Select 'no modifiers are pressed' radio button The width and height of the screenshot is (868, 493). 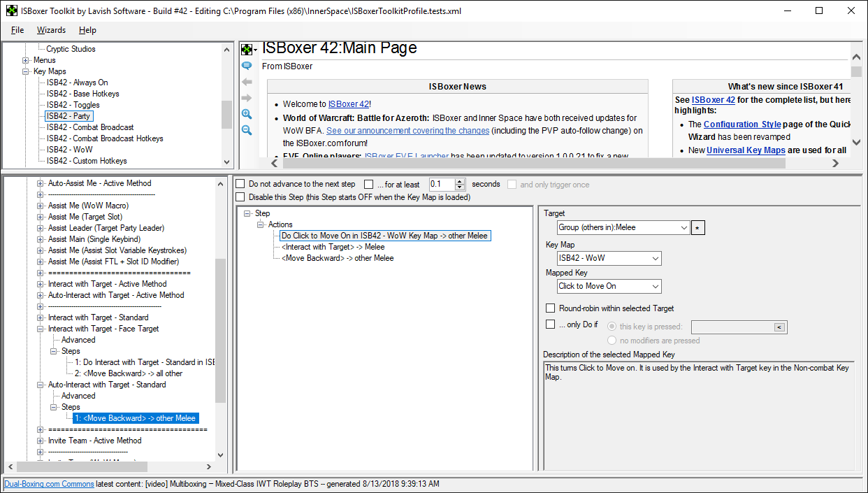point(612,341)
